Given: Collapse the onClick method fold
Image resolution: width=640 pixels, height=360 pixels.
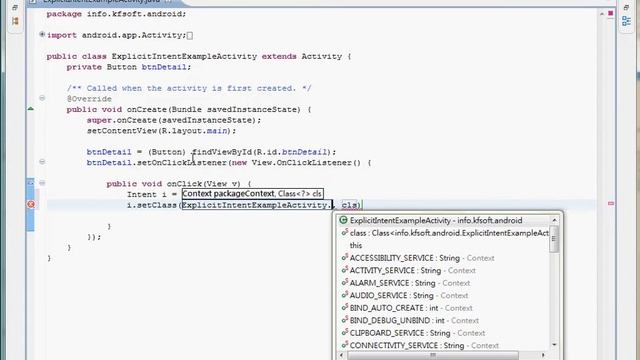Looking at the screenshot, I should [42, 183].
